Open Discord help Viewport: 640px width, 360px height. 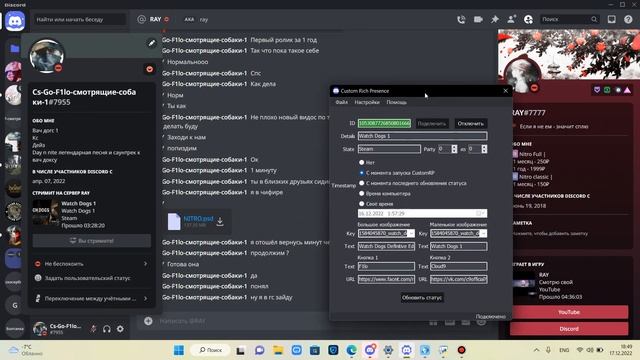628,19
